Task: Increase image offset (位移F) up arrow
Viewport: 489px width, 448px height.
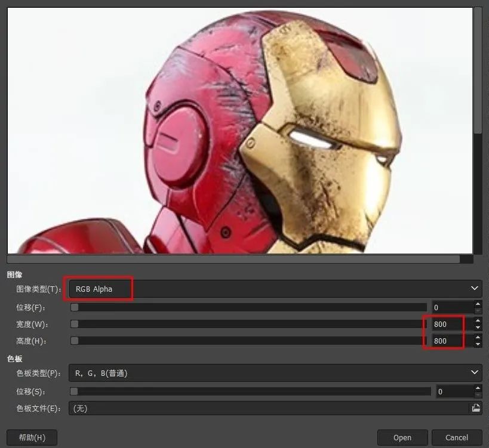Action: point(478,304)
